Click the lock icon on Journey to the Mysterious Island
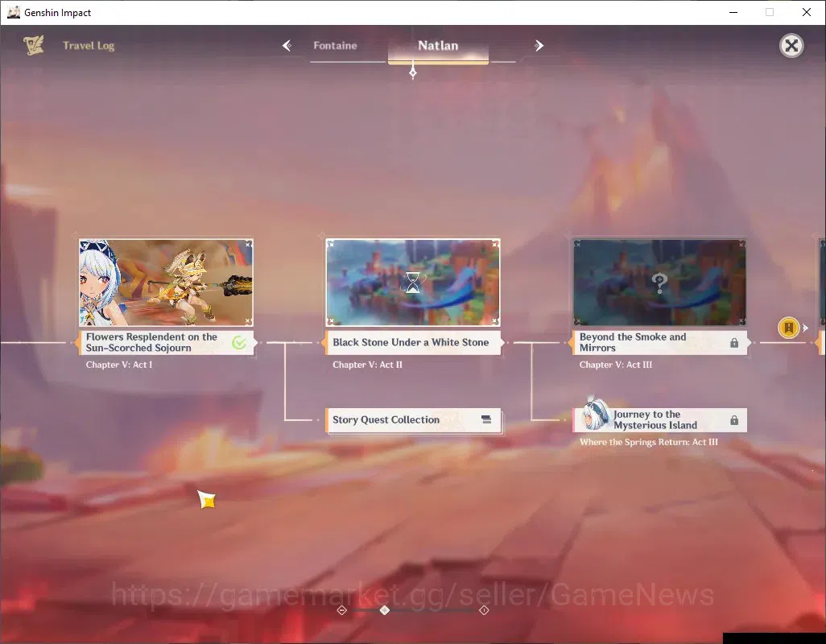826x644 pixels. point(734,420)
